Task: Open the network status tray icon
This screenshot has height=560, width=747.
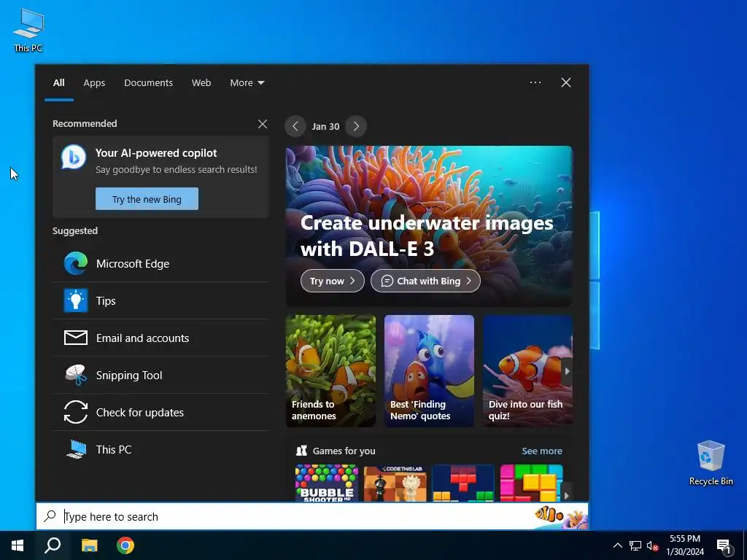Action: pos(635,545)
